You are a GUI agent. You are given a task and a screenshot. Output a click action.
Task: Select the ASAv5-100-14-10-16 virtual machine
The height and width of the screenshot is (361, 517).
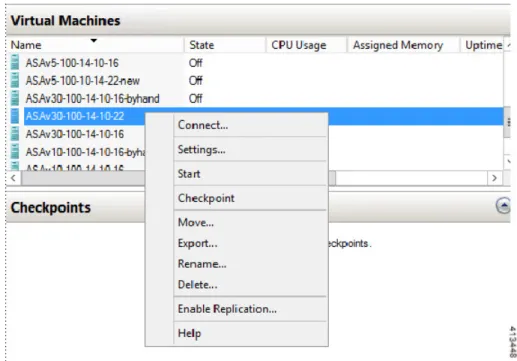pos(72,63)
